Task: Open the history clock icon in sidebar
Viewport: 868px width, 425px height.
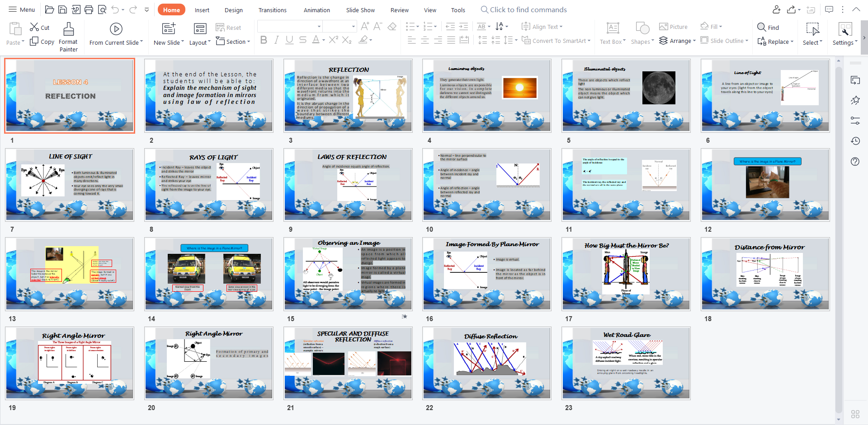Action: pyautogui.click(x=855, y=141)
